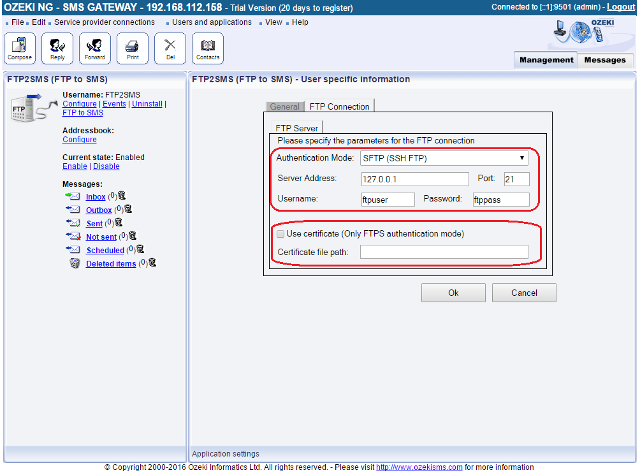Screen dimensions: 640x475
Task: Click the Cancel button
Action: pyautogui.click(x=524, y=293)
